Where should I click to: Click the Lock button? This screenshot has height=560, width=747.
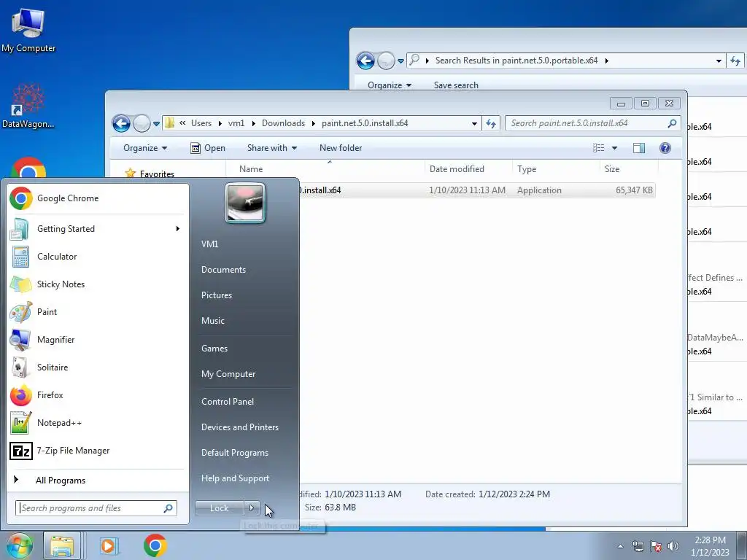(219, 508)
